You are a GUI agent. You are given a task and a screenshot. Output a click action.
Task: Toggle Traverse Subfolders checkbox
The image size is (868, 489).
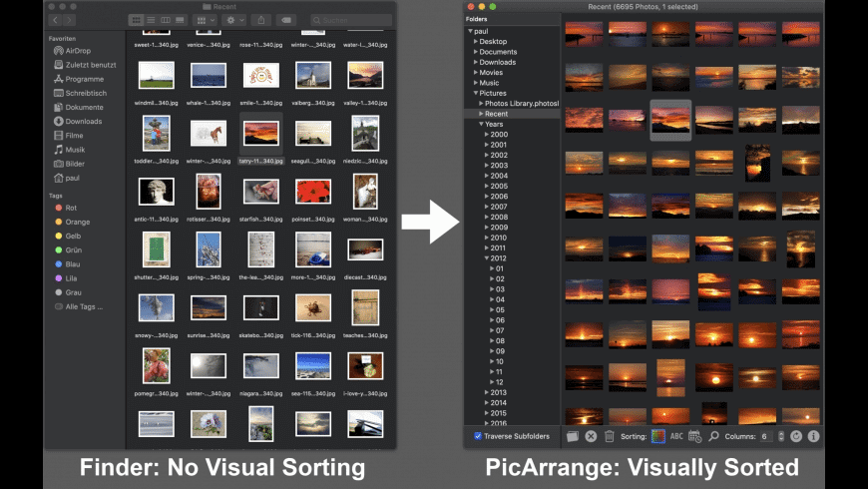click(478, 436)
